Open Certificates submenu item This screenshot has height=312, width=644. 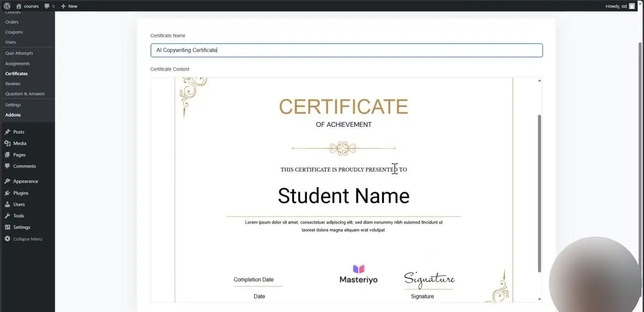[16, 74]
